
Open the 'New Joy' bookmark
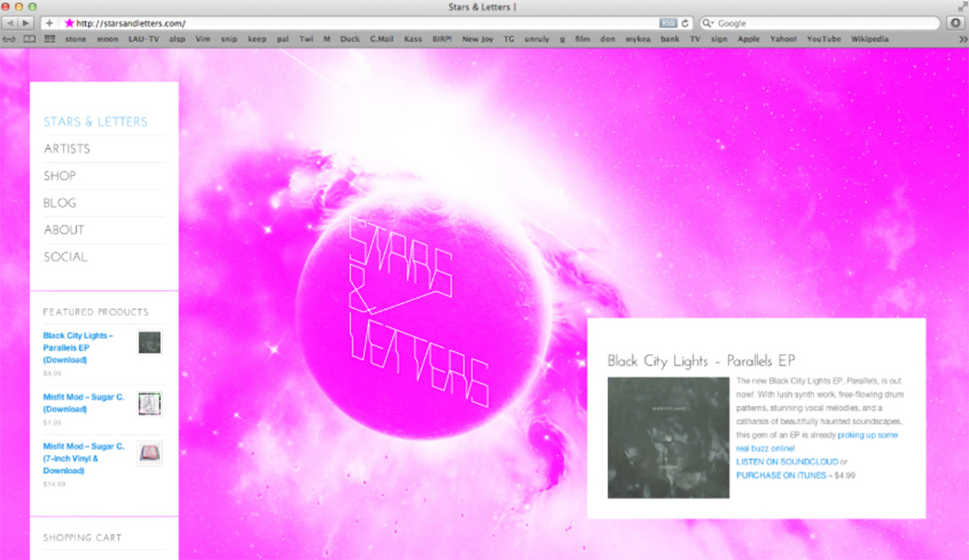[478, 39]
